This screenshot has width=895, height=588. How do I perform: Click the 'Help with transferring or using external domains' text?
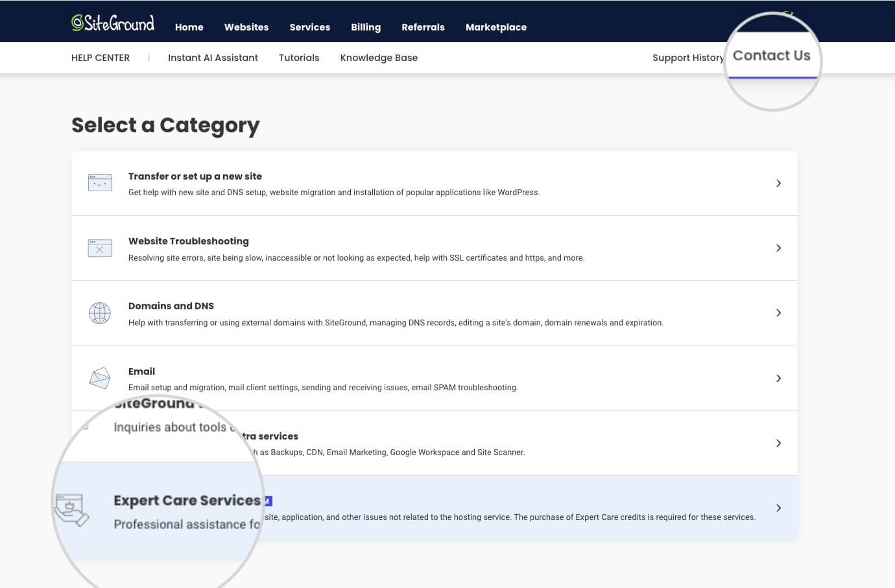click(396, 323)
